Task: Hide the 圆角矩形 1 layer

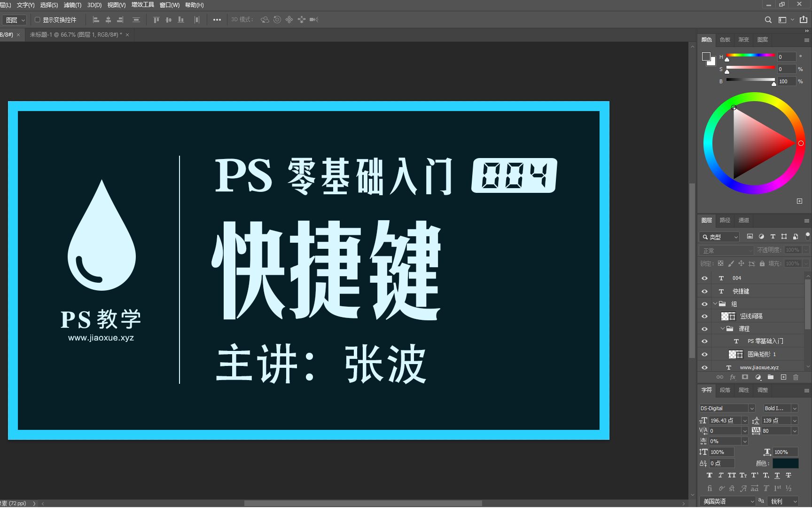Action: click(704, 354)
